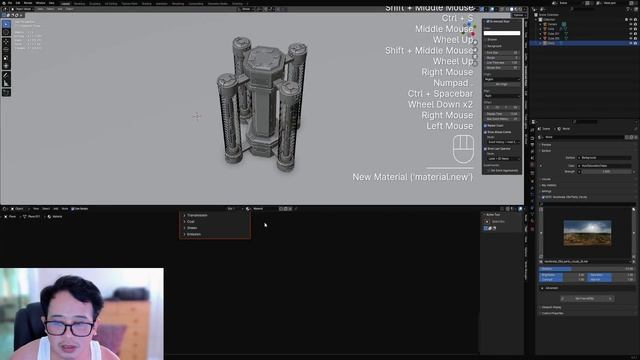This screenshot has height=360, width=640.
Task: Click the World Strength slider
Action: click(606, 172)
